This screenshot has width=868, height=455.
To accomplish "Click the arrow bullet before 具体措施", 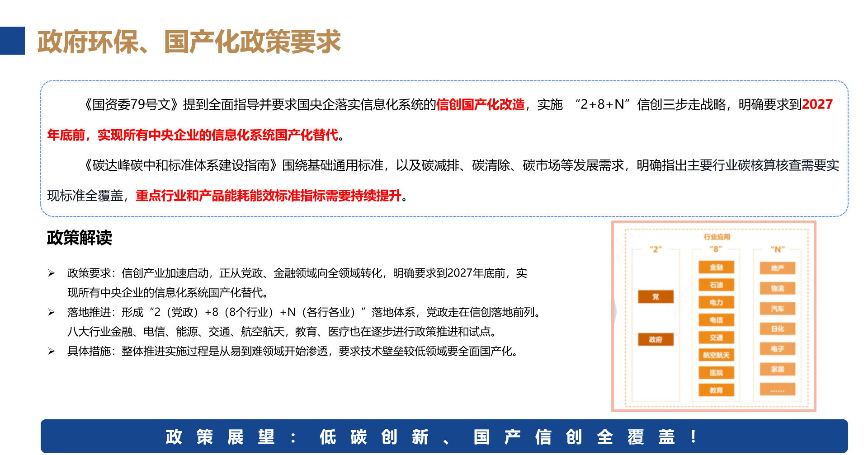I will (52, 351).
